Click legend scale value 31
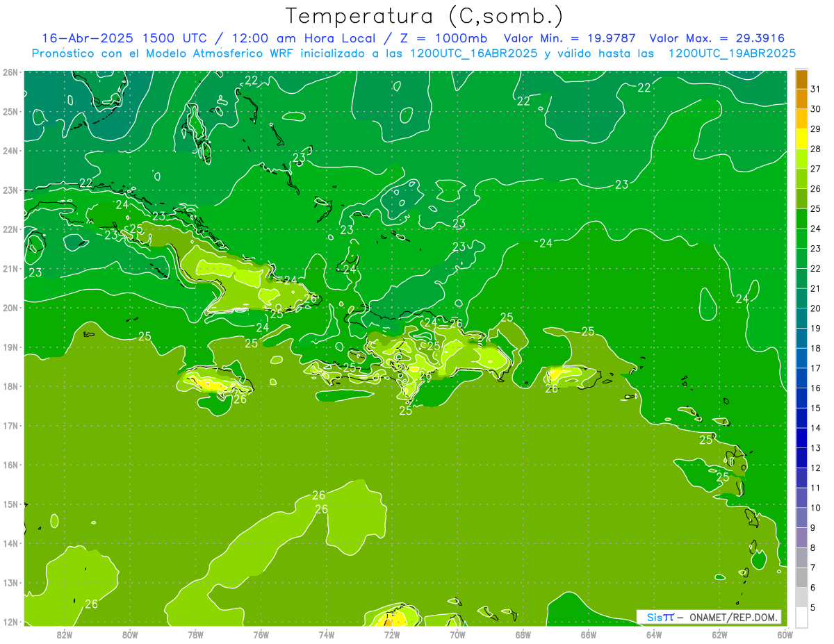Viewport: 834px width, 644px height. click(x=816, y=89)
